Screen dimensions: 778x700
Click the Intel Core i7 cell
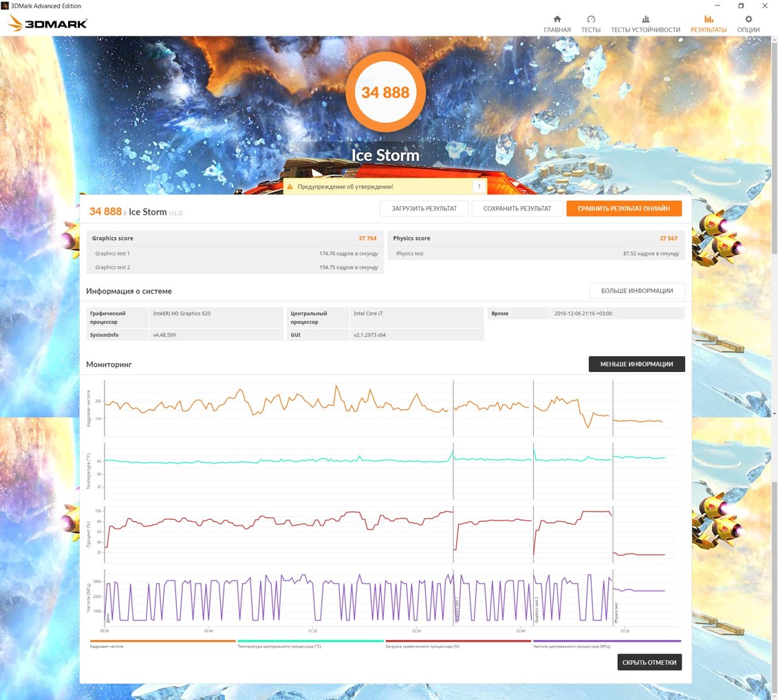[417, 318]
